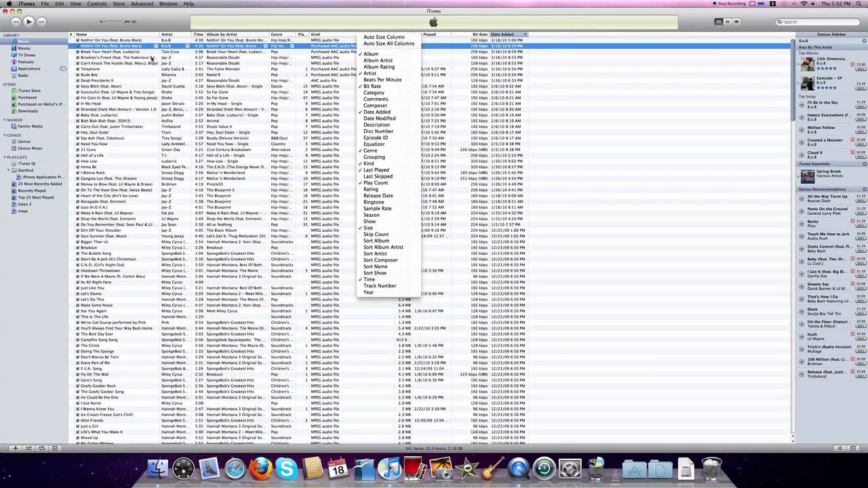Choose Auto Size Column menu entry

click(x=384, y=37)
